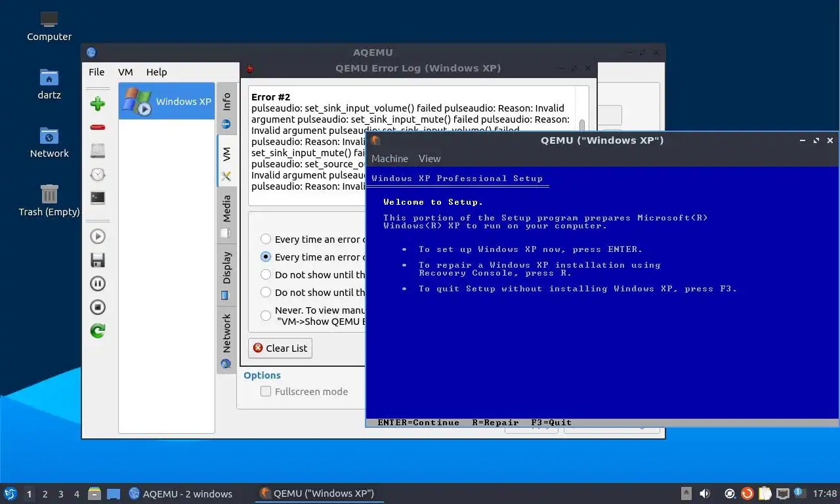Screen dimensions: 840x504
Task: Select the 'Never. To view manually' radio option
Action: click(266, 316)
